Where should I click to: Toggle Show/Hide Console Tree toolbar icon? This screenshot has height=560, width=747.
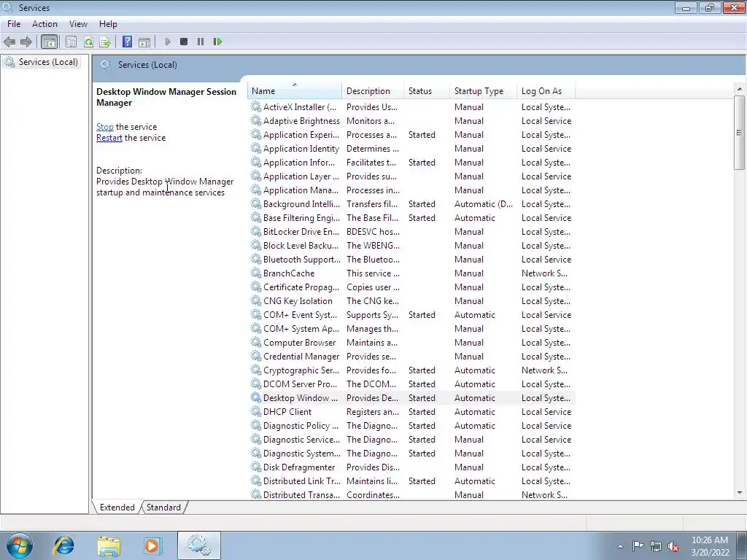coord(49,42)
